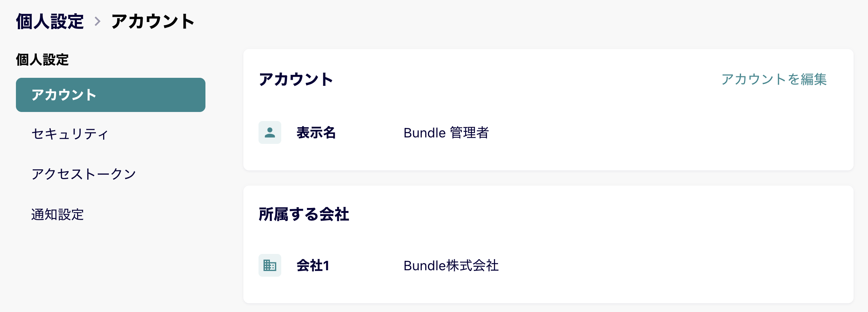
Task: Select the Bundle株式会社 company name
Action: point(451,265)
